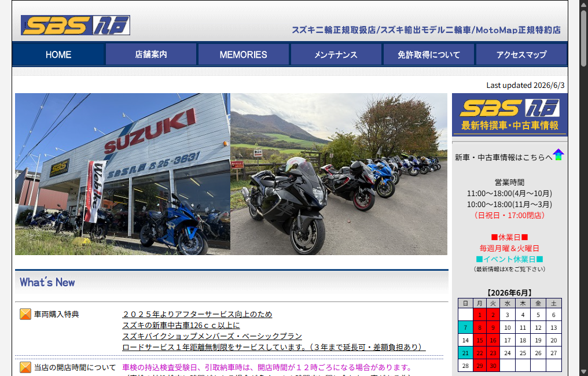Screen dimensions: 588x376
Task: Click the 新車・中古車情報はこちらへ text
Action: [504, 157]
